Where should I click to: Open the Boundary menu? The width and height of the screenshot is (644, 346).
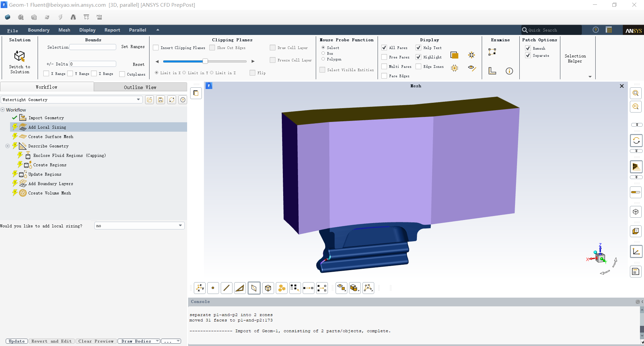(39, 30)
